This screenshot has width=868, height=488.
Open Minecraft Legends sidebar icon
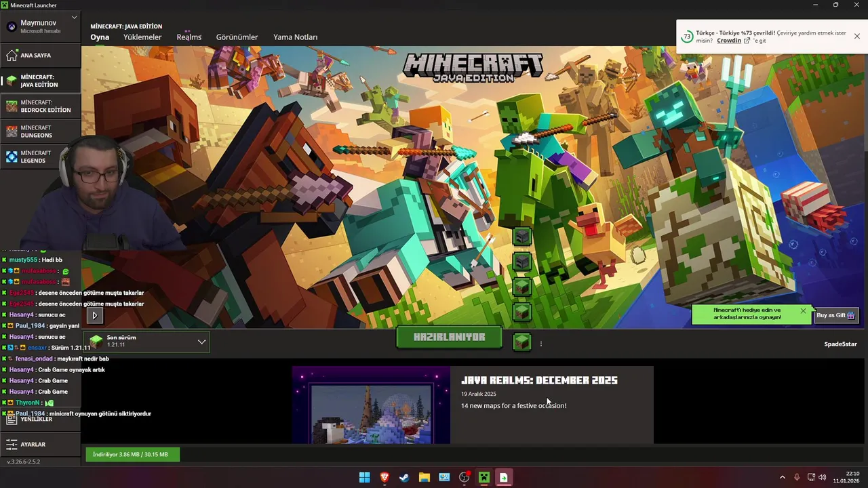coord(12,157)
